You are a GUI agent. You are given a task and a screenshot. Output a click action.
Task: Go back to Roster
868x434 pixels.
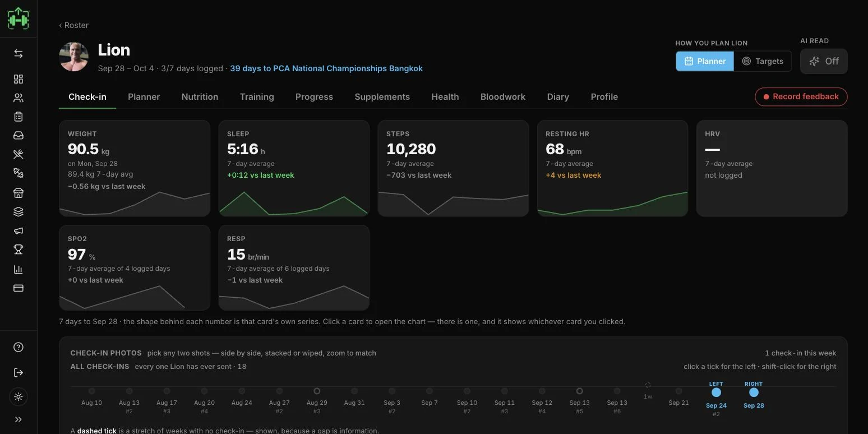tap(73, 25)
